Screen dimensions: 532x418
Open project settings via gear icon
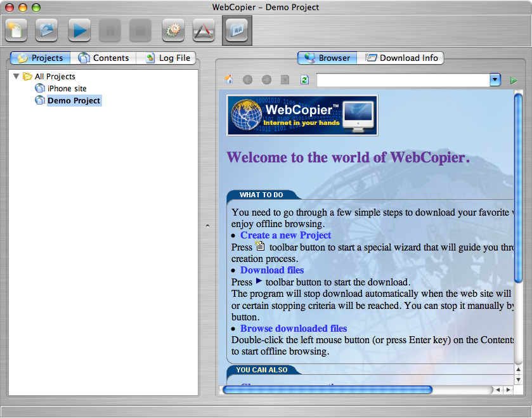[x=173, y=30]
